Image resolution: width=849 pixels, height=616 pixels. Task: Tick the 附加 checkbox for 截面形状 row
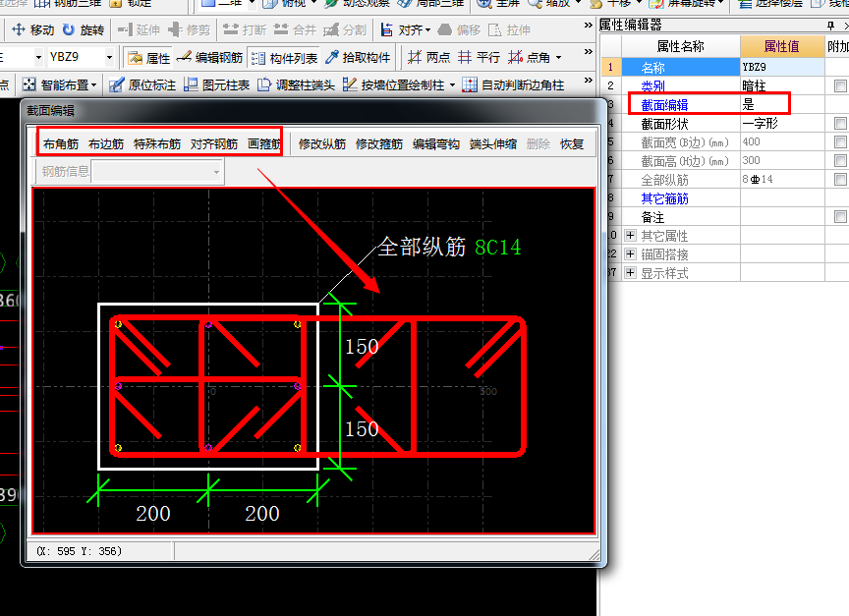pos(840,124)
